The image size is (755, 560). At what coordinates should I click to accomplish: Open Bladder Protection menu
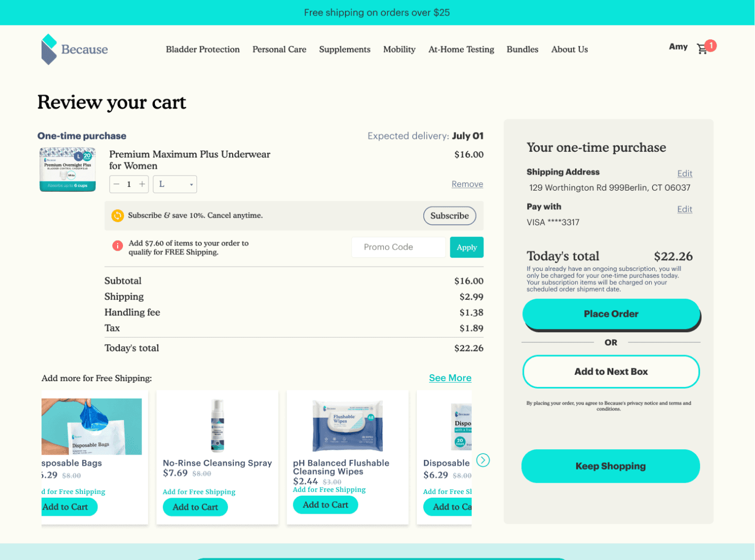(203, 50)
